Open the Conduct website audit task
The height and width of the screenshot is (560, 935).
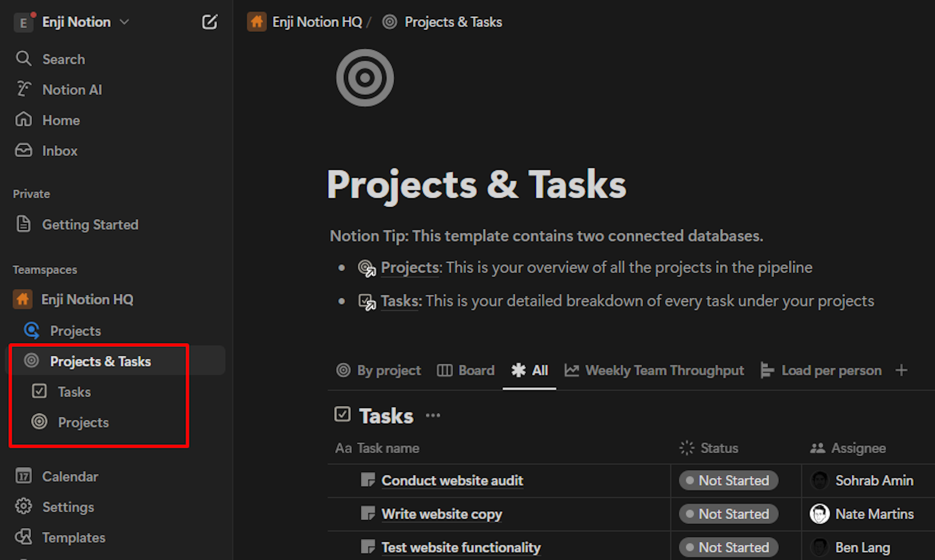[x=452, y=481]
